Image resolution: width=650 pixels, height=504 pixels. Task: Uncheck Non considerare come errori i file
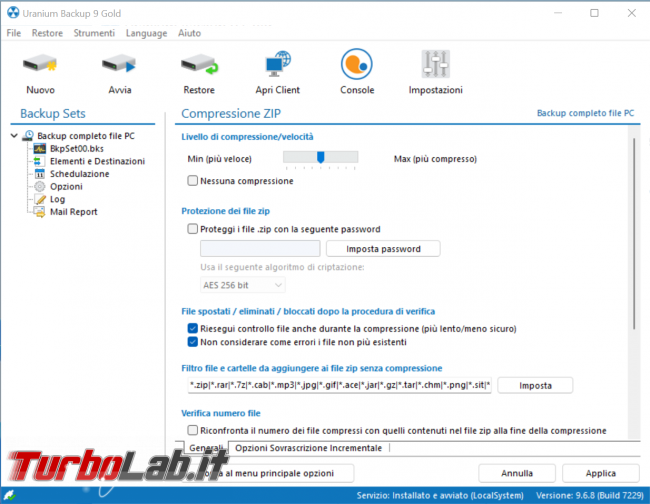coord(192,342)
